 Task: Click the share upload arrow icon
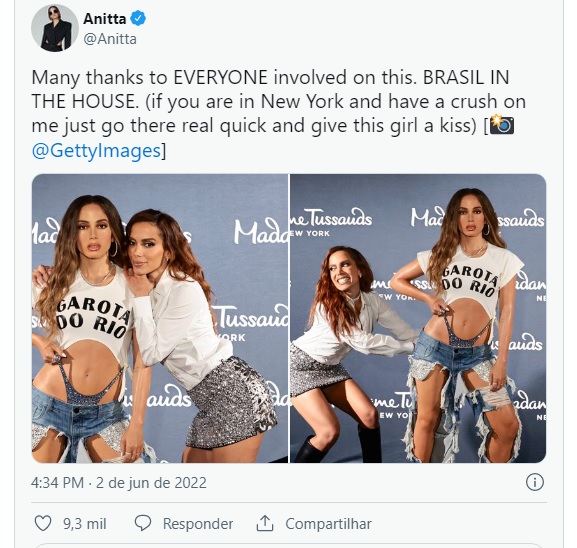pyautogui.click(x=265, y=523)
